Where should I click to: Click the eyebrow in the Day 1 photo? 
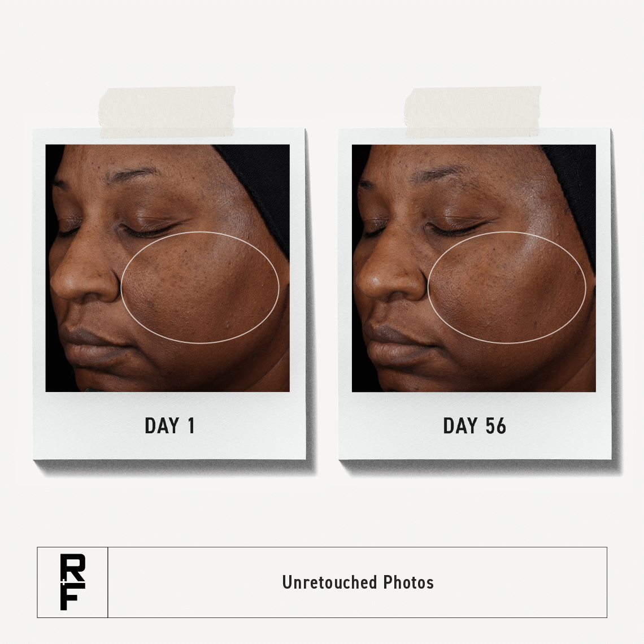(x=132, y=174)
